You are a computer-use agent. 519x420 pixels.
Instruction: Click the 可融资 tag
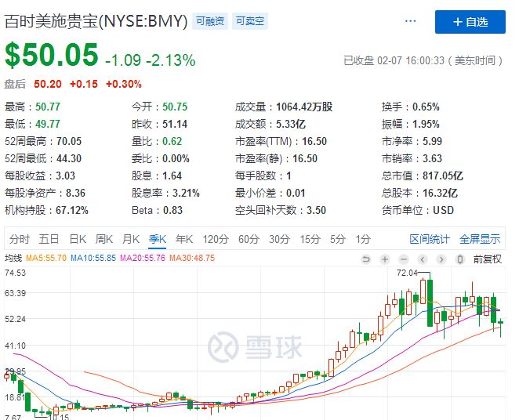point(210,21)
